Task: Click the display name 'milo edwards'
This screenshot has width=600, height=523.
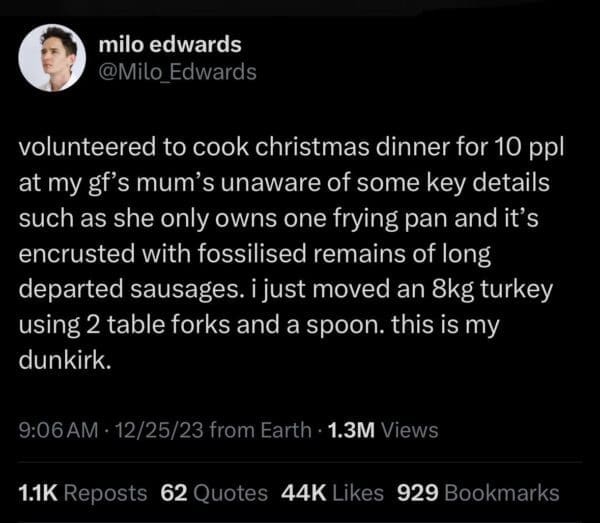Action: coord(170,45)
